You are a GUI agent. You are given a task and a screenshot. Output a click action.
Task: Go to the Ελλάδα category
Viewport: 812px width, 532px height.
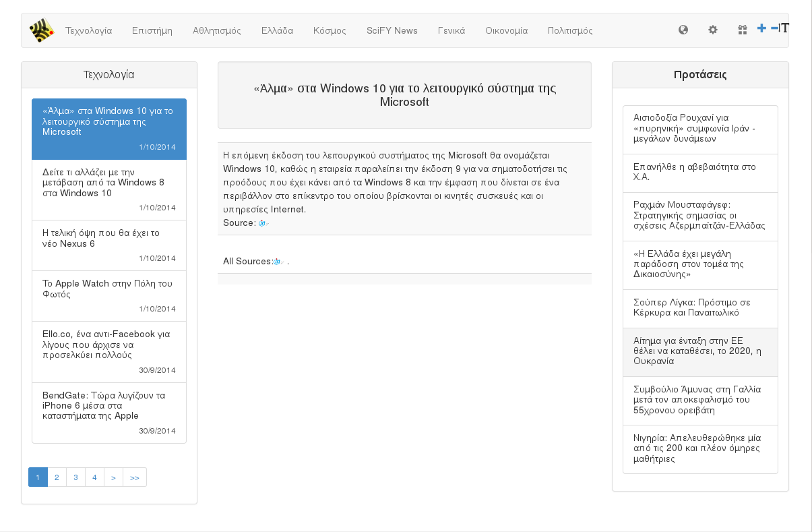277,30
